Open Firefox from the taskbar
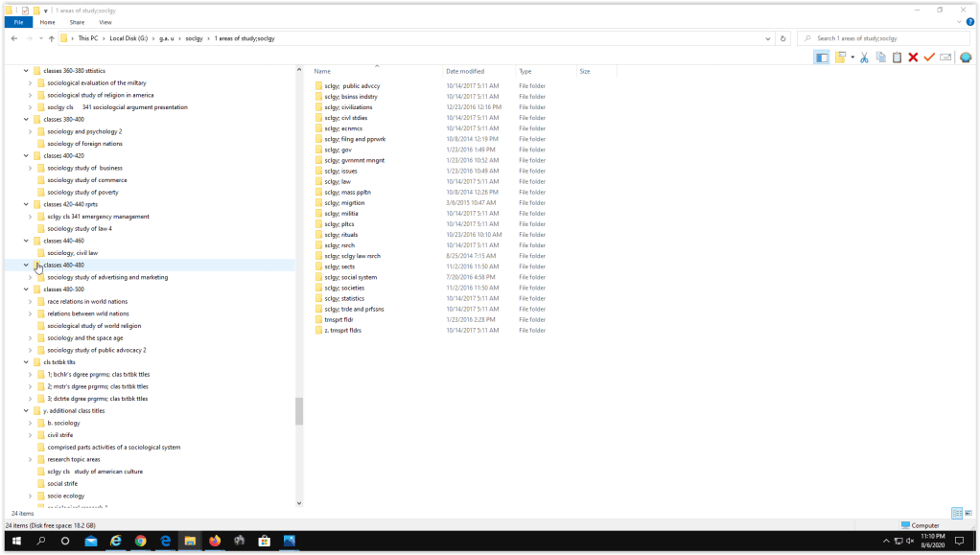This screenshot has width=980, height=555. pos(215,542)
